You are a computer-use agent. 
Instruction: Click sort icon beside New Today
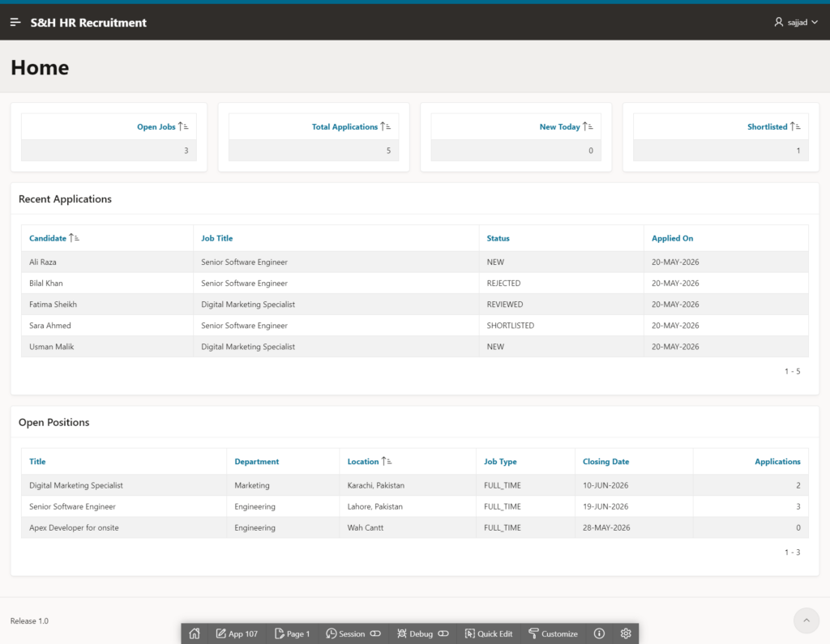coord(588,126)
